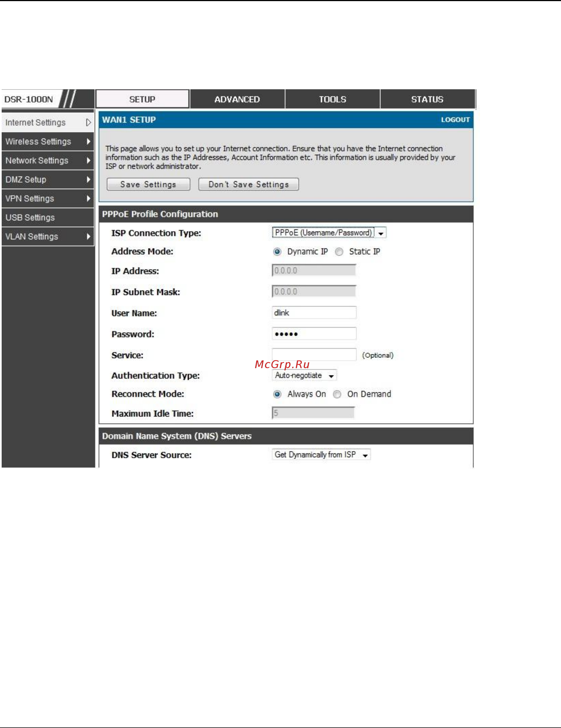Switch to the ADVANCED tab

(x=237, y=99)
